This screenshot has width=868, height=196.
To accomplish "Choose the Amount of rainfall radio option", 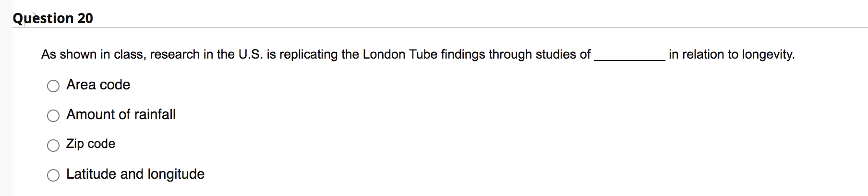I will (53, 116).
